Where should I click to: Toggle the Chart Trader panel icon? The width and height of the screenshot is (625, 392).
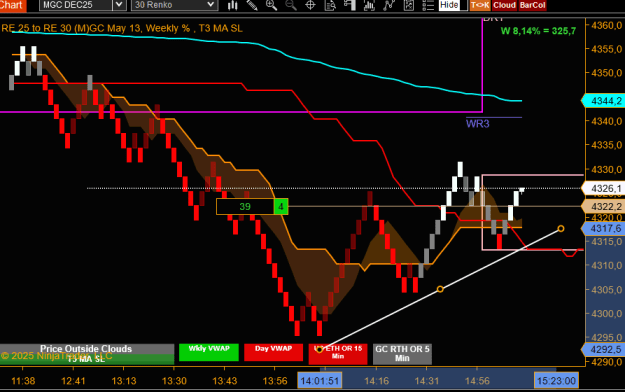350,5
